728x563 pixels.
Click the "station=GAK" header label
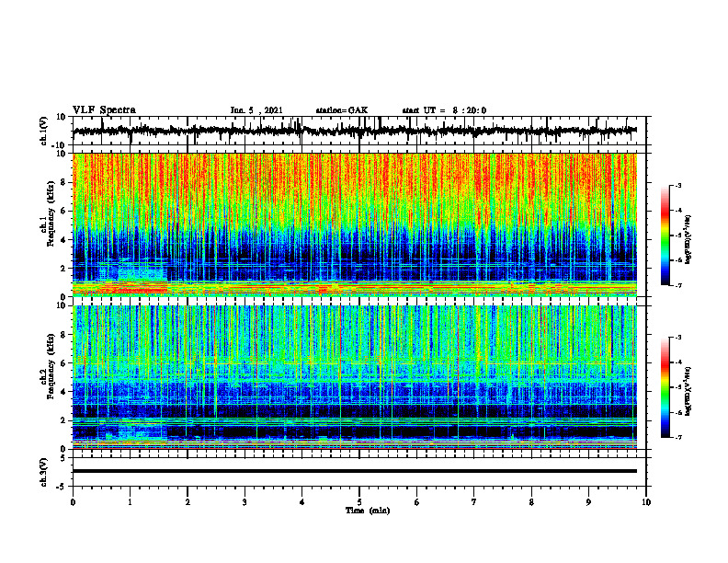342,110
